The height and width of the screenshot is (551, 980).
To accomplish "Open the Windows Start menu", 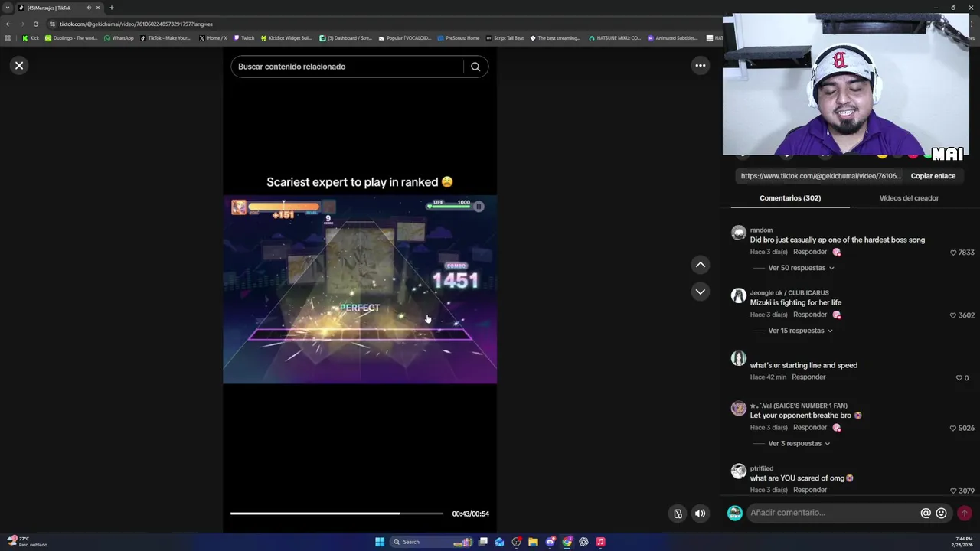I will (380, 542).
